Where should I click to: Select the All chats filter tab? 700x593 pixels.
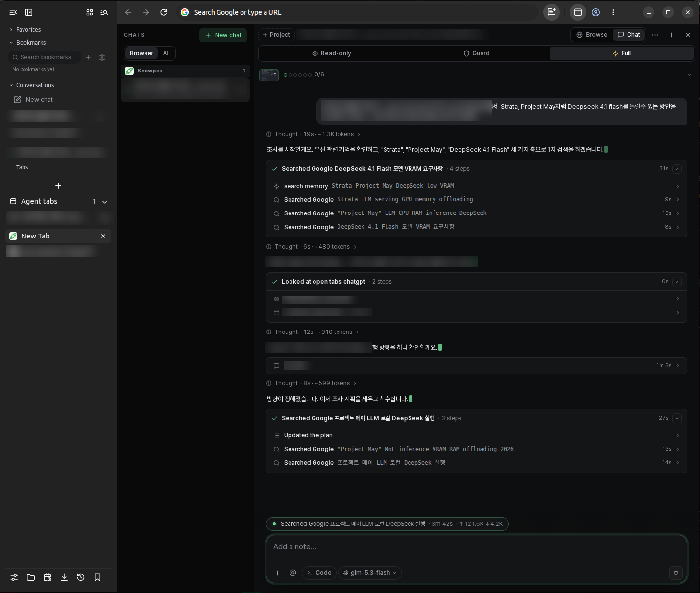tap(167, 53)
